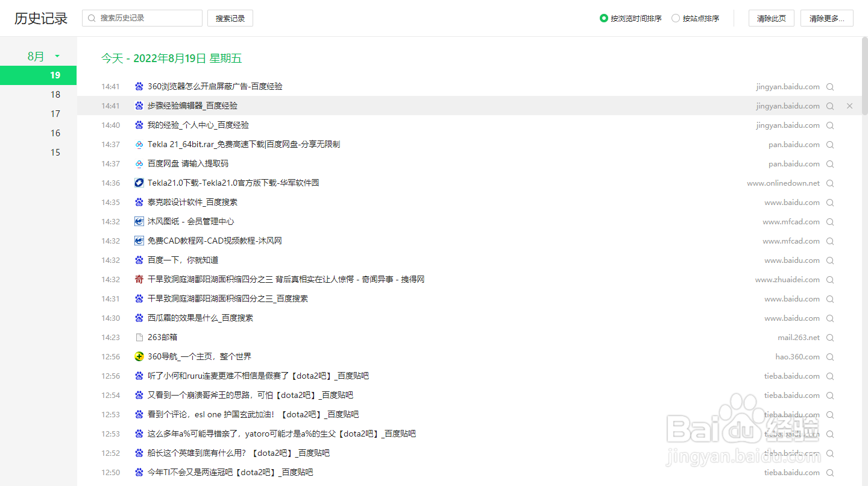Open 船长这个英雄到底有什么用 tieba link
Image resolution: width=868 pixels, height=486 pixels.
click(239, 453)
